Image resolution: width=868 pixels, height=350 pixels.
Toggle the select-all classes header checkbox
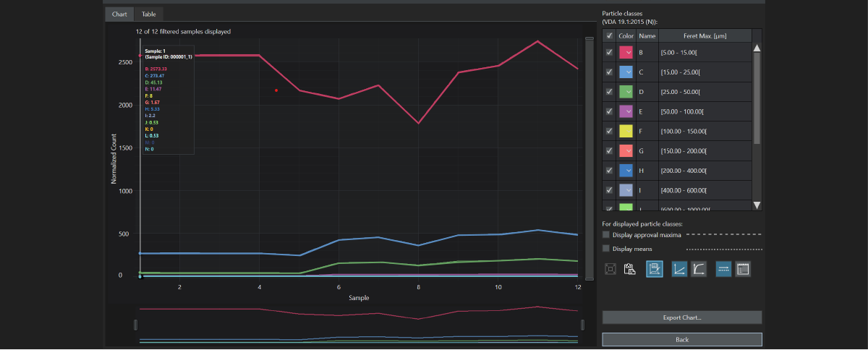[610, 35]
